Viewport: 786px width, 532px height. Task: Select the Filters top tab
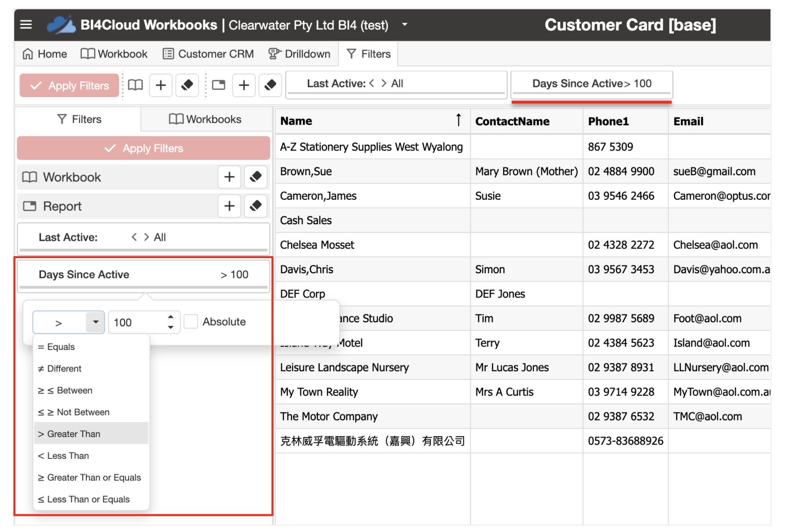coord(369,54)
